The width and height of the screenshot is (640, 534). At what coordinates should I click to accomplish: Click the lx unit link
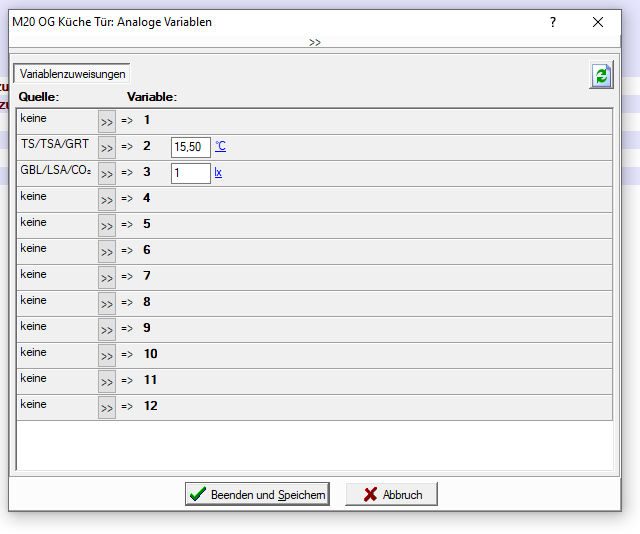(218, 173)
